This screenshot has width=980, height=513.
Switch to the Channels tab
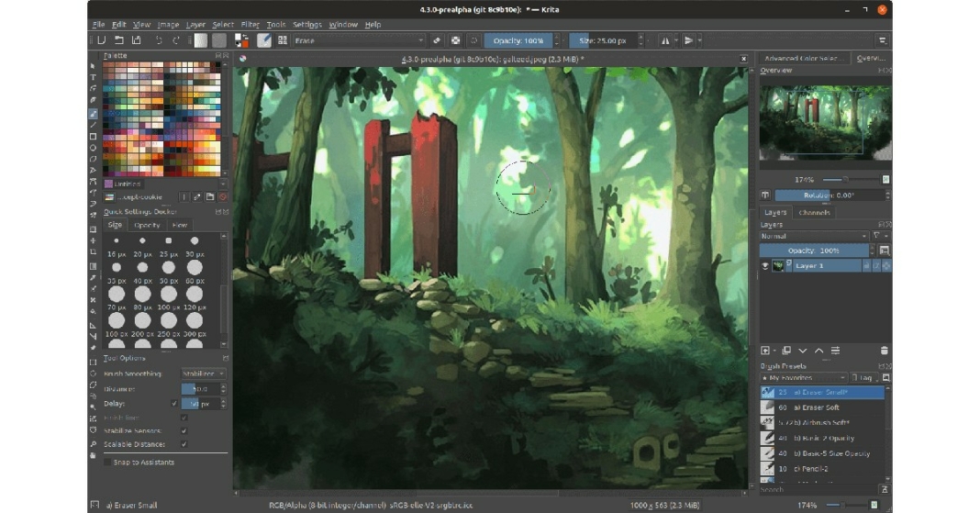tap(815, 212)
